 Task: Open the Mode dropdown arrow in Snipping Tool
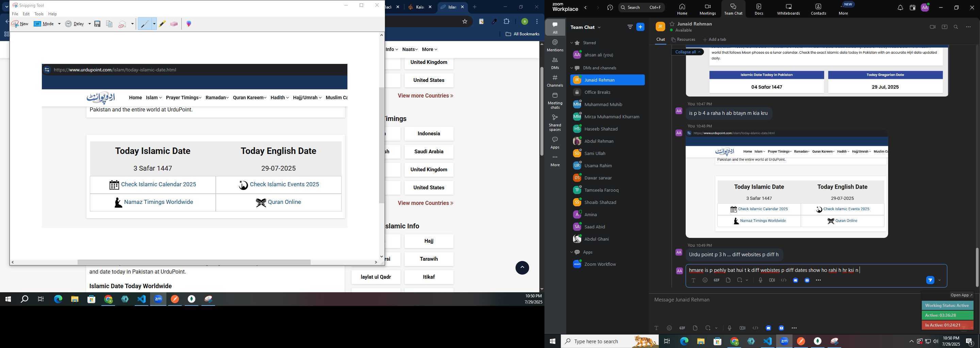tap(59, 24)
